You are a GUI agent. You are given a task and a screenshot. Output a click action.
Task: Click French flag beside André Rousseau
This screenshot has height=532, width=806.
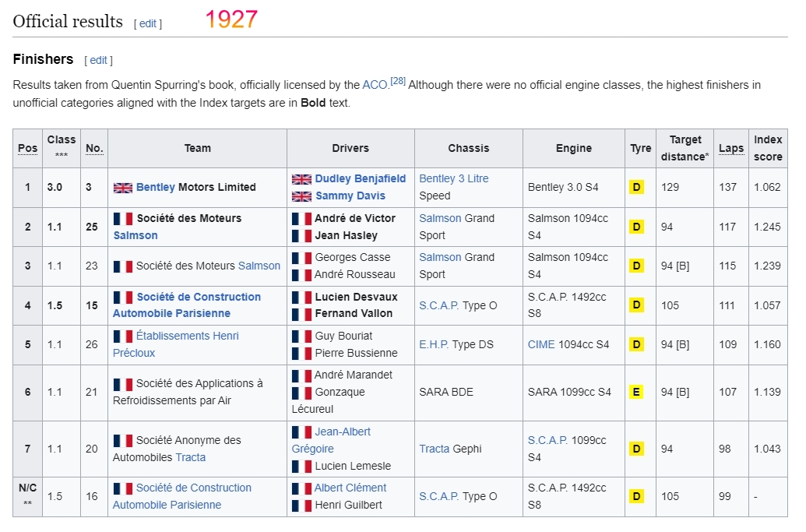click(x=301, y=275)
